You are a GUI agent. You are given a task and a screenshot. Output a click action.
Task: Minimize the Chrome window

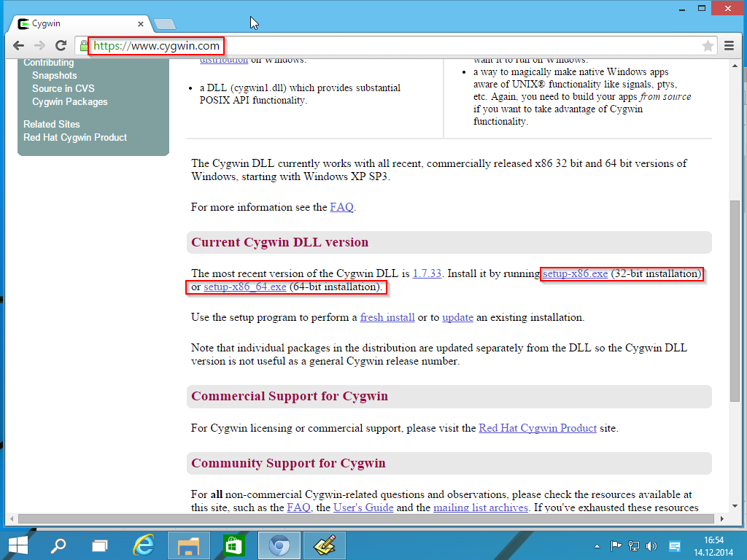[x=682, y=9]
